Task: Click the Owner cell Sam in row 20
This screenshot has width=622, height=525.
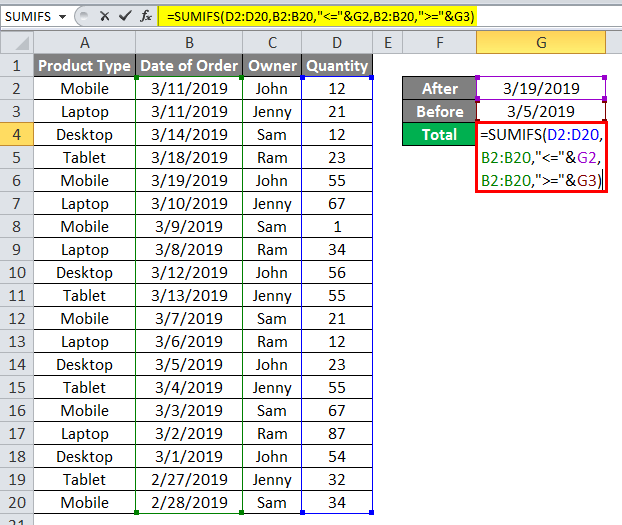Action: point(272,502)
